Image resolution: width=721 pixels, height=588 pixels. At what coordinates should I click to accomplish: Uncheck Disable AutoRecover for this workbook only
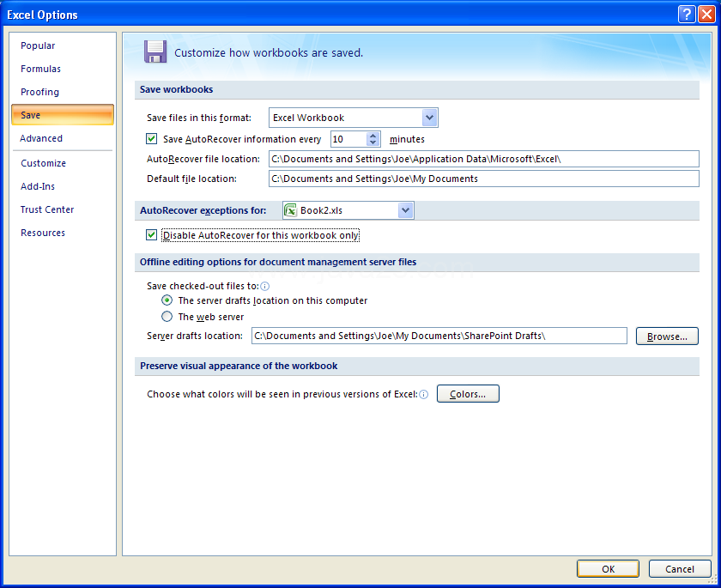151,235
